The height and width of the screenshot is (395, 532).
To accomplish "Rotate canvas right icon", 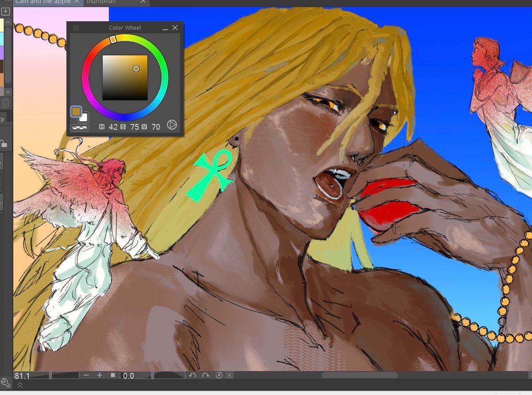I will pyautogui.click(x=206, y=375).
